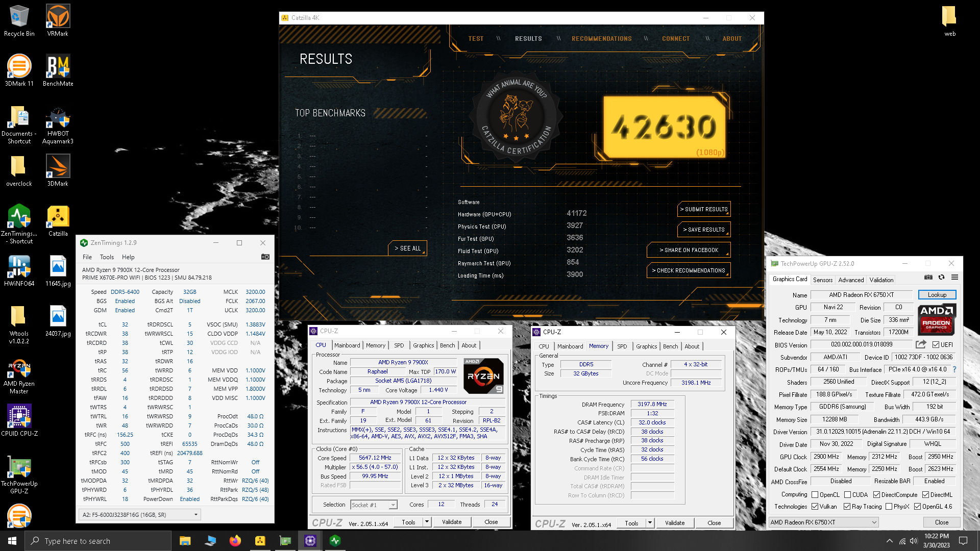The height and width of the screenshot is (551, 980).
Task: Open File Explorer on the taskbar
Action: (185, 541)
